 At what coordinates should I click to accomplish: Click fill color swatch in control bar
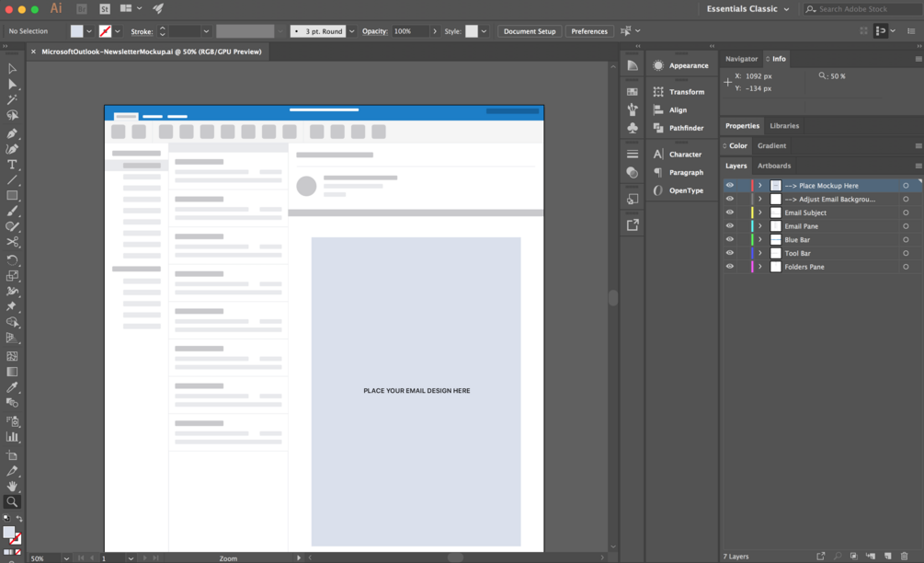[76, 31]
